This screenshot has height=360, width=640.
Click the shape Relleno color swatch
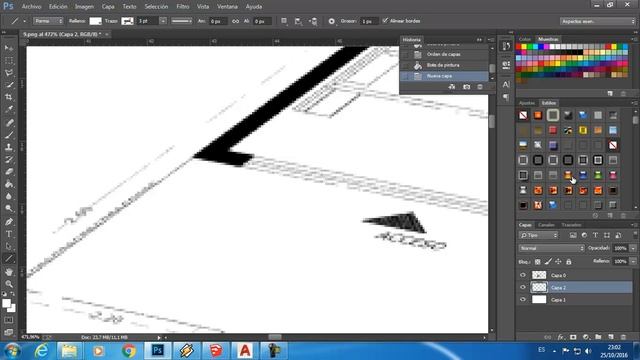pyautogui.click(x=95, y=21)
